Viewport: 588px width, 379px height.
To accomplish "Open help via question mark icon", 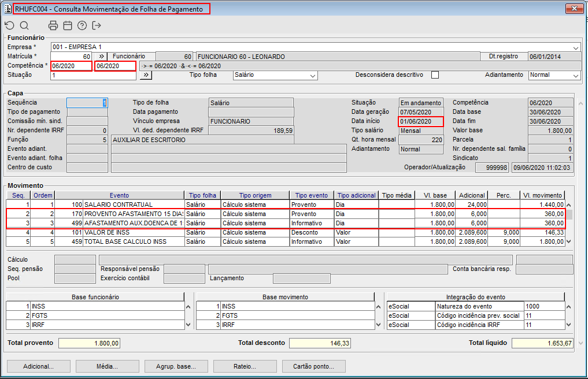I will [82, 25].
